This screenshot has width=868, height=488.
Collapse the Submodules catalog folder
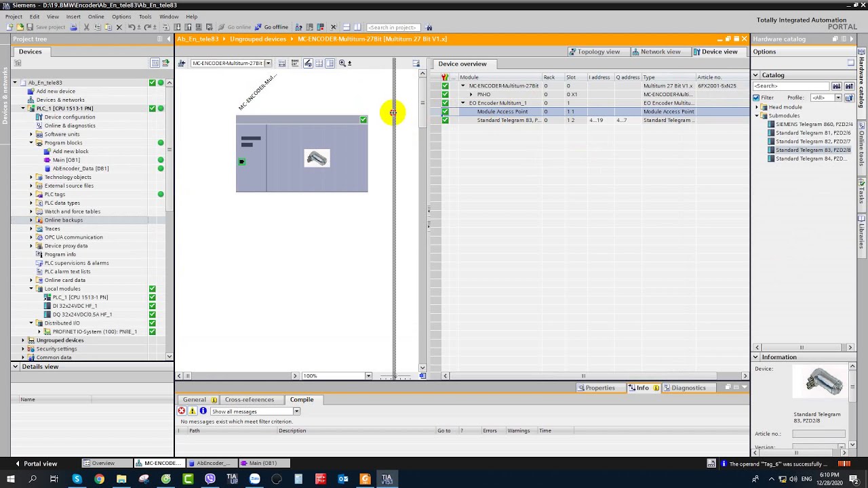(757, 116)
